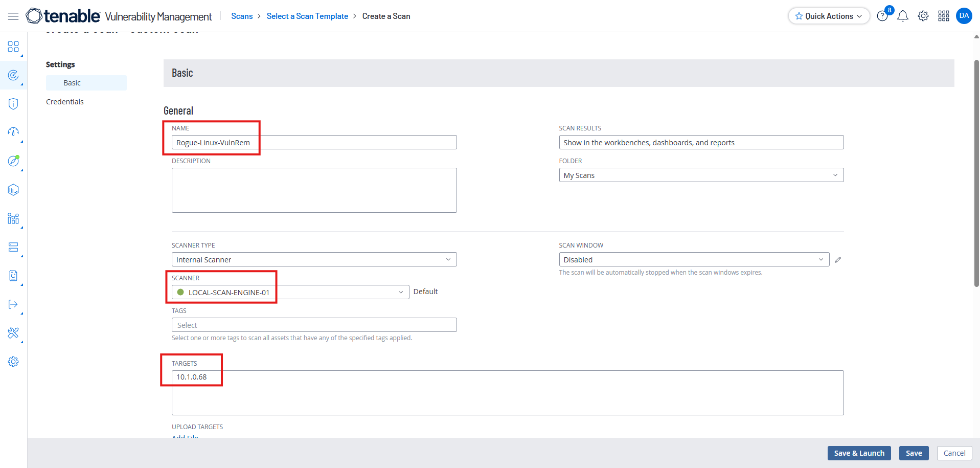This screenshot has width=980, height=468.
Task: Click the star in Quick Actions
Action: [x=799, y=16]
